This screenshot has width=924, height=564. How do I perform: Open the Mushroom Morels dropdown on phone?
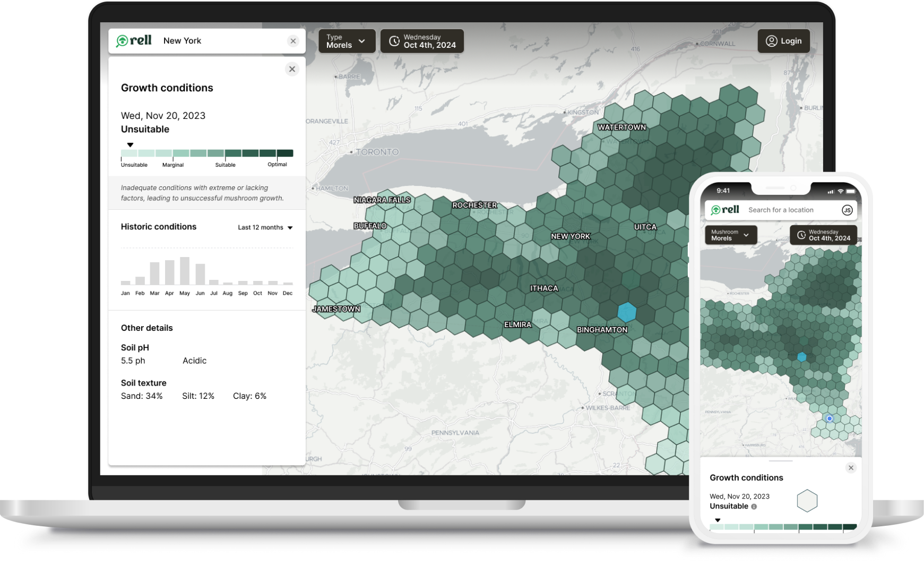(x=730, y=235)
